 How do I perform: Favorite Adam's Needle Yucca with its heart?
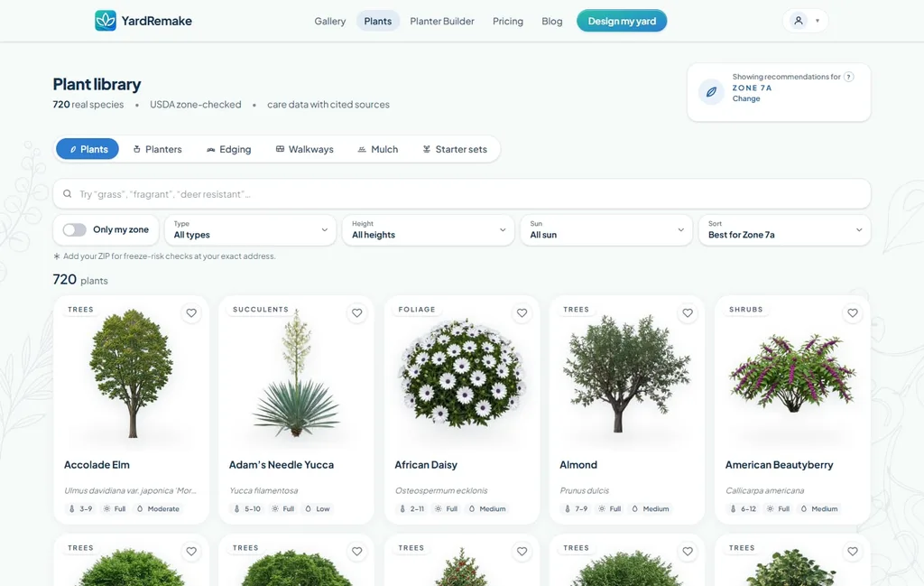click(357, 313)
